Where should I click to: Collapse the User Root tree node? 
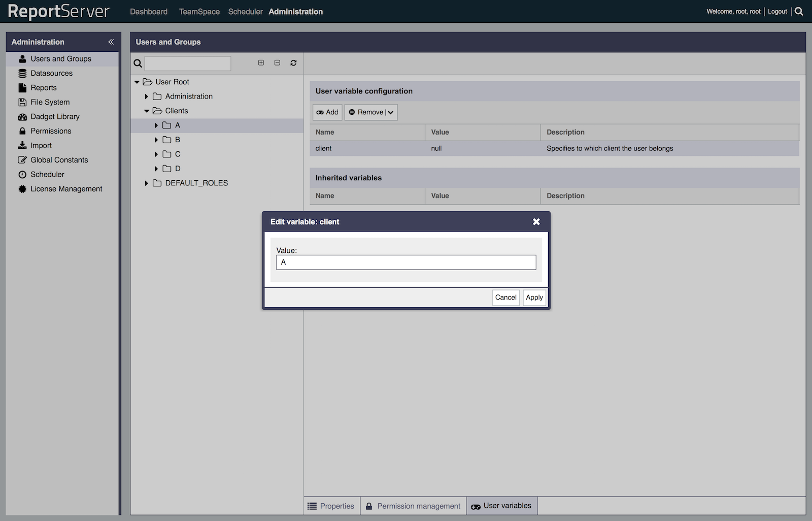pyautogui.click(x=137, y=82)
